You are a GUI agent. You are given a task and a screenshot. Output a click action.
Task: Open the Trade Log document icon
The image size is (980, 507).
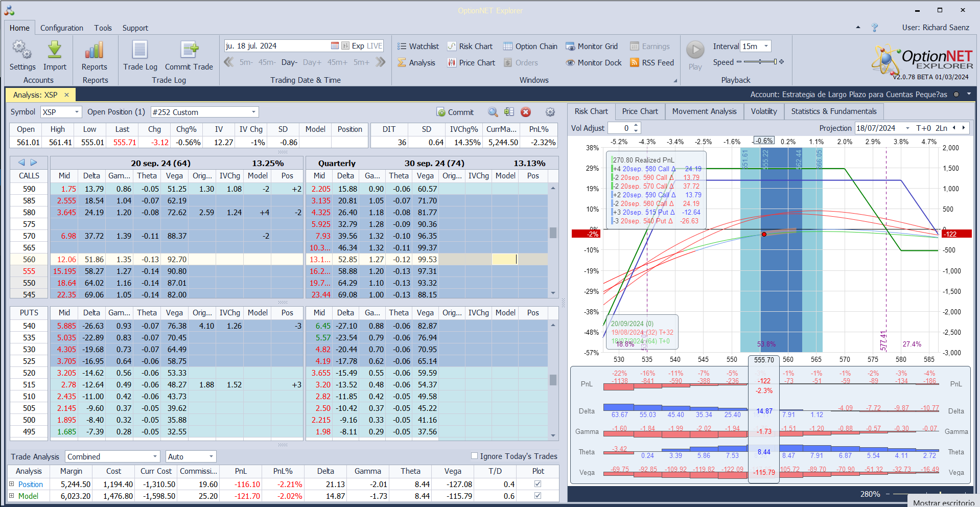pyautogui.click(x=140, y=50)
